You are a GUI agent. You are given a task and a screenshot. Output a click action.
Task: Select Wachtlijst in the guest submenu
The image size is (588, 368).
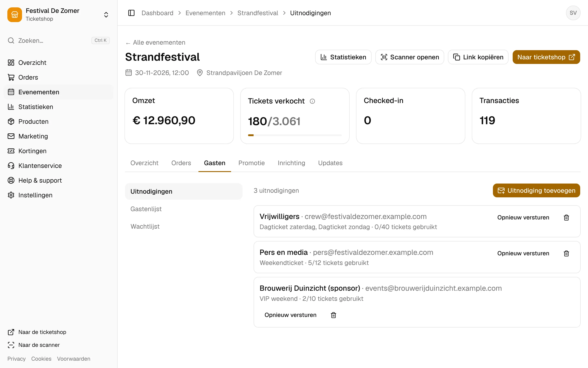tap(184, 226)
